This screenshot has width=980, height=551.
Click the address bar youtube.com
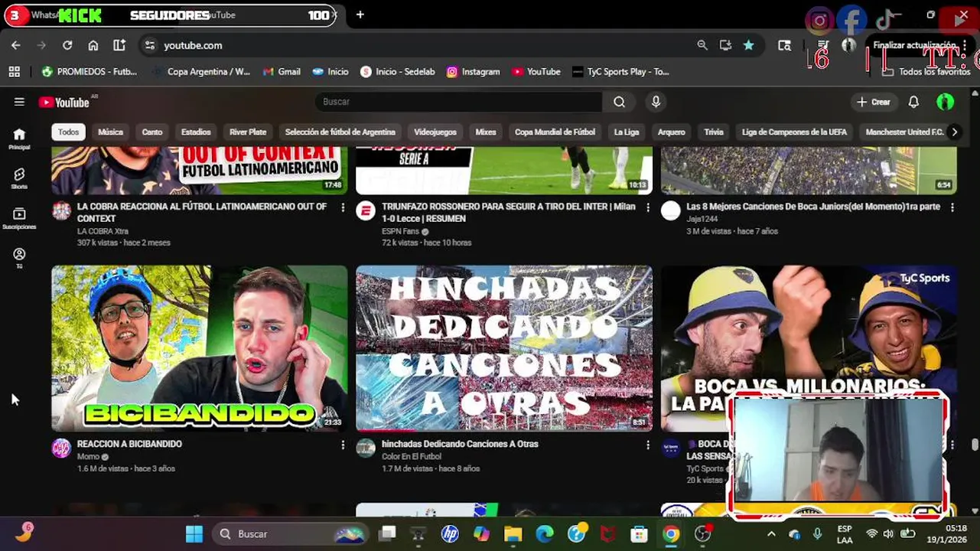pyautogui.click(x=193, y=45)
